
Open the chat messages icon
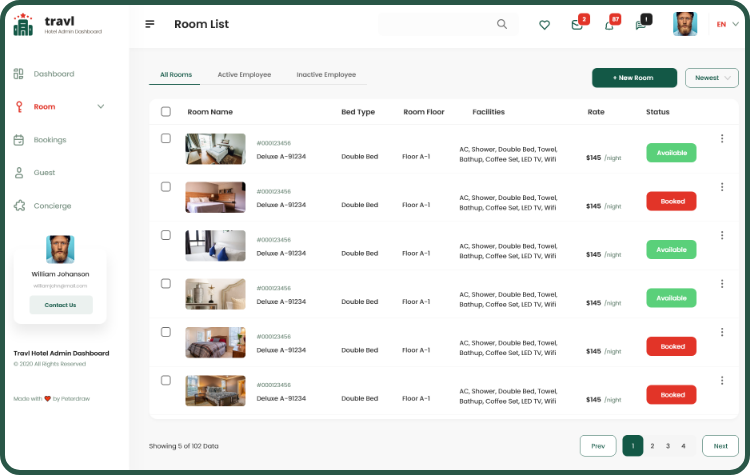pyautogui.click(x=640, y=25)
